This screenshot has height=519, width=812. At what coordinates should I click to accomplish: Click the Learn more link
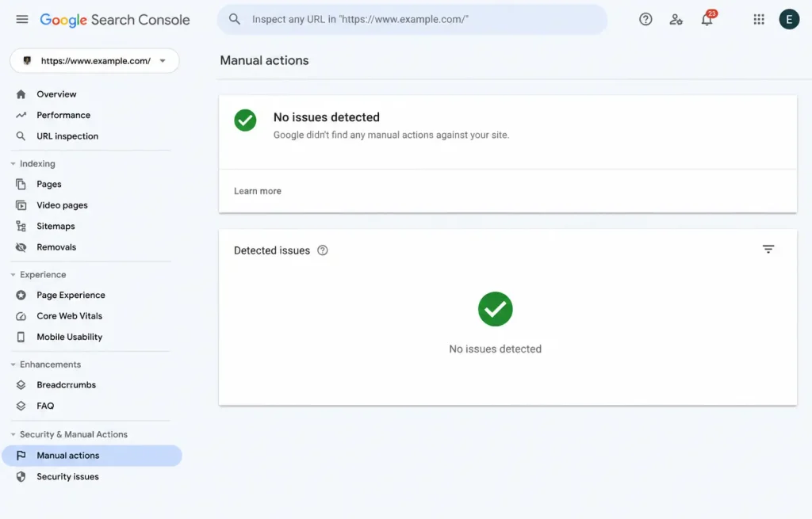(258, 191)
